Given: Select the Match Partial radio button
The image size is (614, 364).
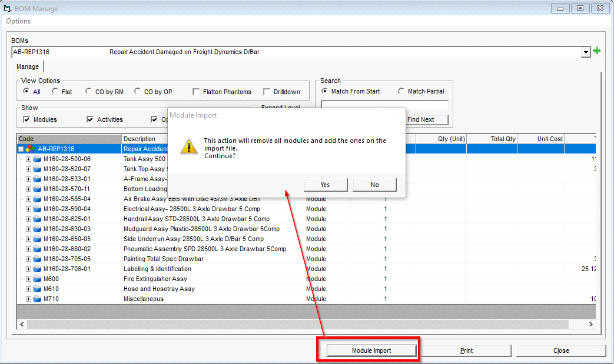Looking at the screenshot, I should point(401,91).
